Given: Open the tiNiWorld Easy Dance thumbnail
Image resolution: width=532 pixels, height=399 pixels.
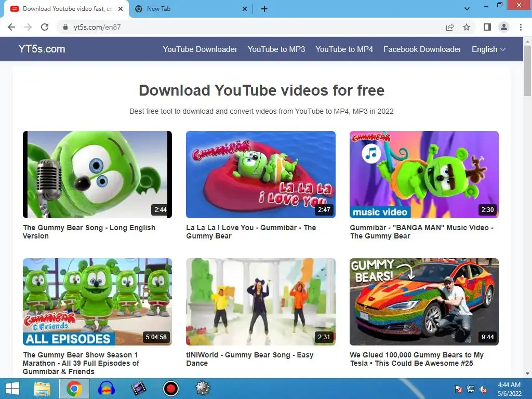Looking at the screenshot, I should coord(261,302).
